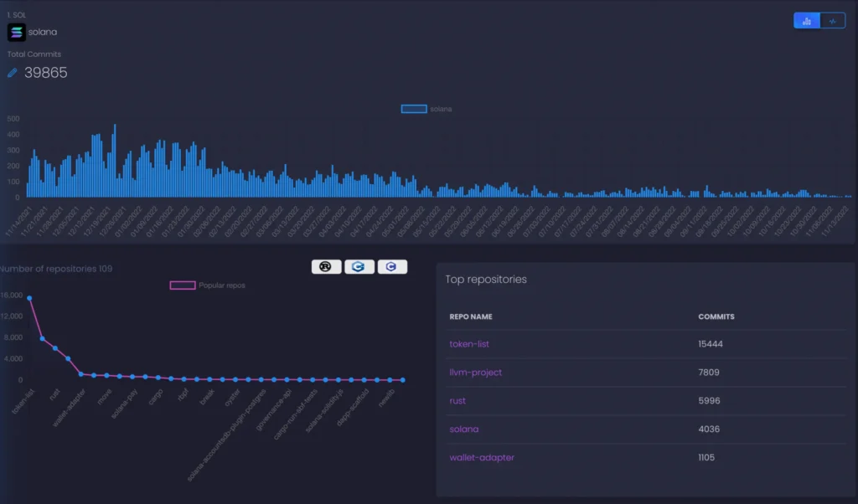Switch to line chart view icon

pos(833,19)
